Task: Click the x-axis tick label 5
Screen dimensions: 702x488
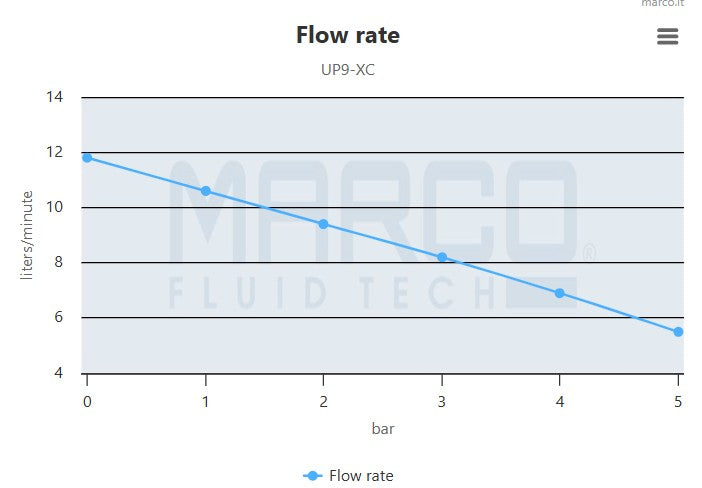Action: 679,401
